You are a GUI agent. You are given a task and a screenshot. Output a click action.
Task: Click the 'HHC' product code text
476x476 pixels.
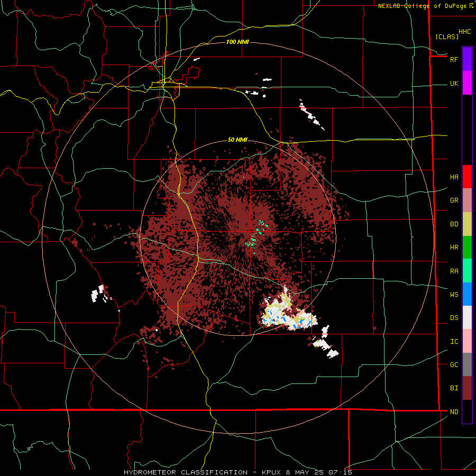[x=465, y=32]
